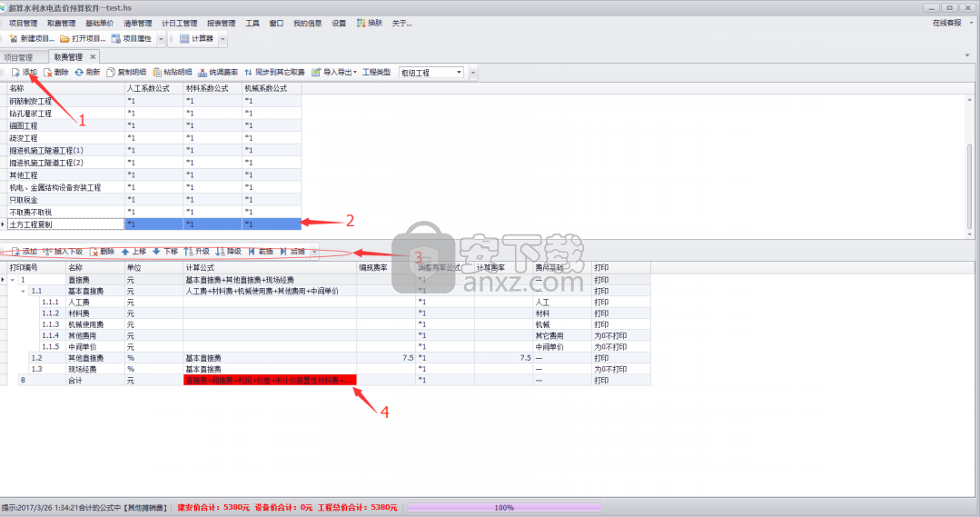Click 粘贴明细 in the toolbar

point(173,73)
